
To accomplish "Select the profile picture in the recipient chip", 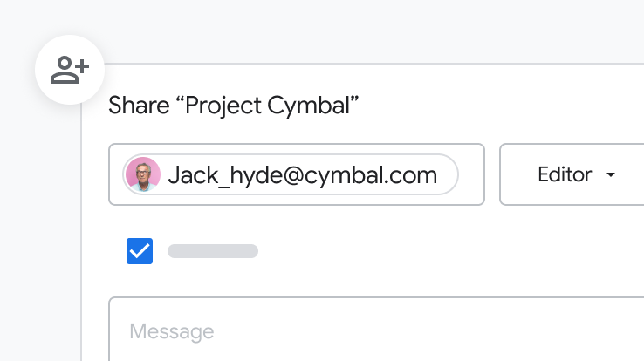I will pyautogui.click(x=143, y=174).
